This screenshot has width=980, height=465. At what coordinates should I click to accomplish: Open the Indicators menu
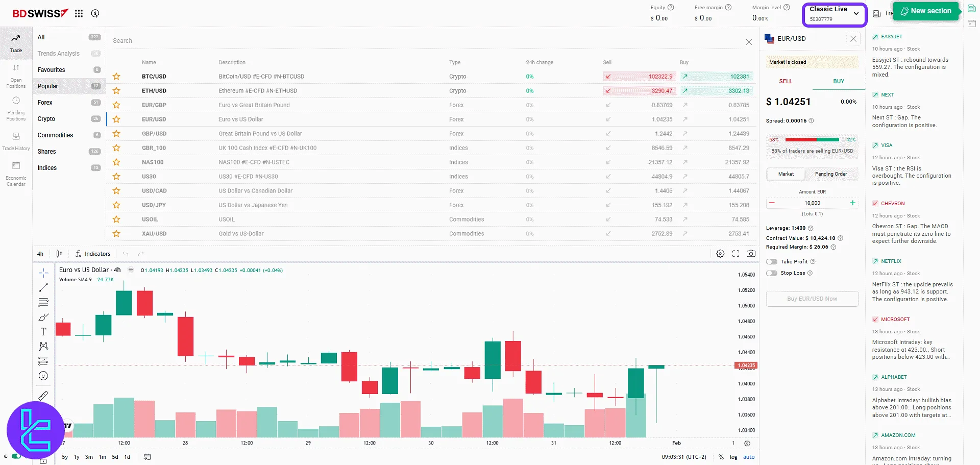(x=93, y=254)
